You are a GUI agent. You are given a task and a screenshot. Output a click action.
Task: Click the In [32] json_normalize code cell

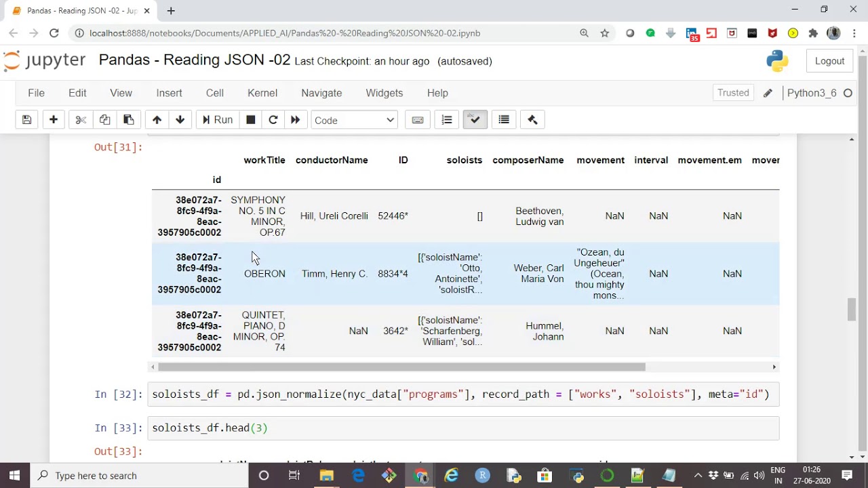point(463,394)
